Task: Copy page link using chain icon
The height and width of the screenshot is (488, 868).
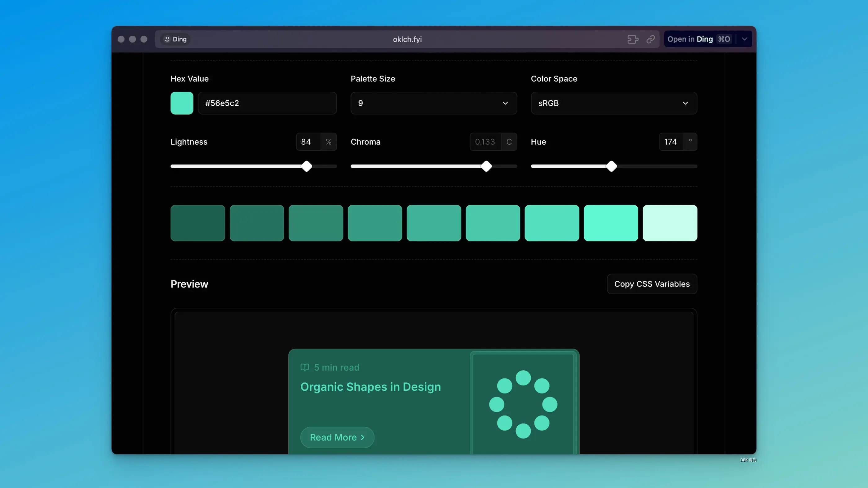Action: click(x=651, y=39)
